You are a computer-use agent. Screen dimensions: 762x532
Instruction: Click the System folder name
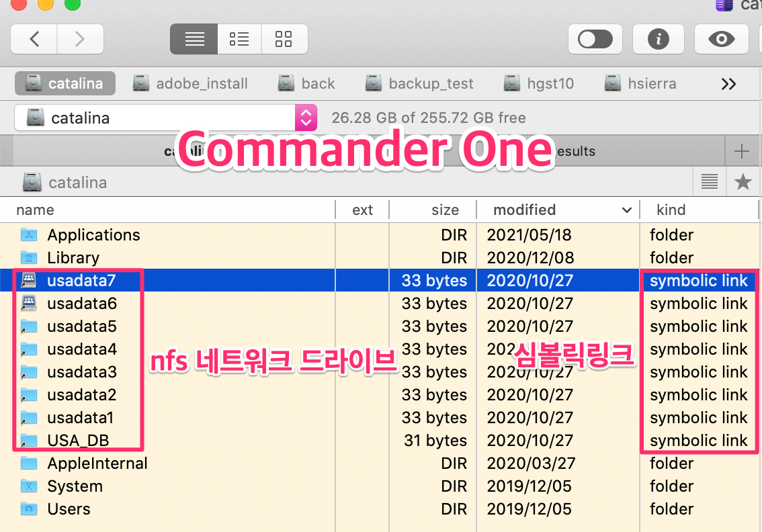[75, 486]
